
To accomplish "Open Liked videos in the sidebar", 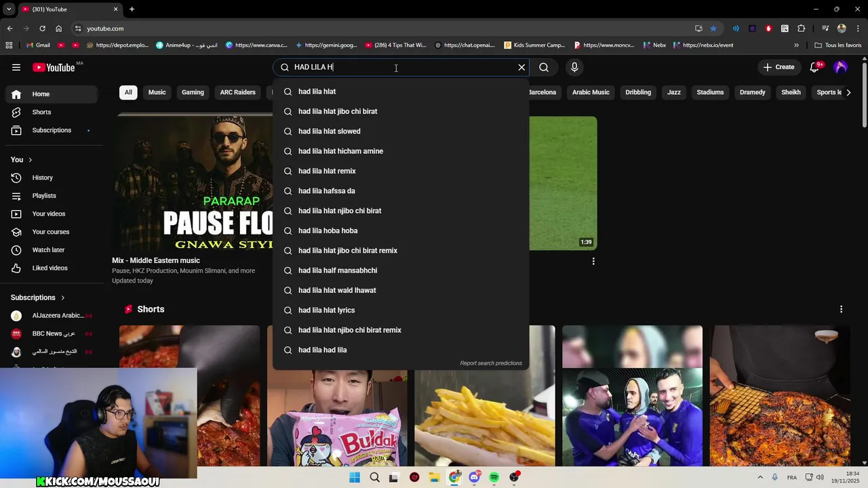I will coord(53,268).
